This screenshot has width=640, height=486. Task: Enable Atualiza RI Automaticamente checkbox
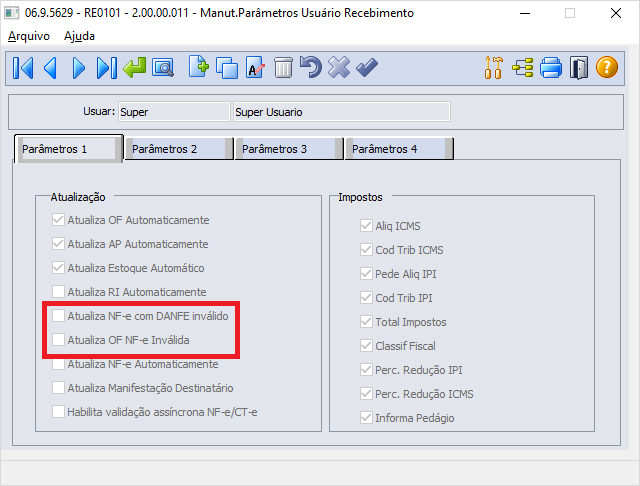pyautogui.click(x=58, y=292)
